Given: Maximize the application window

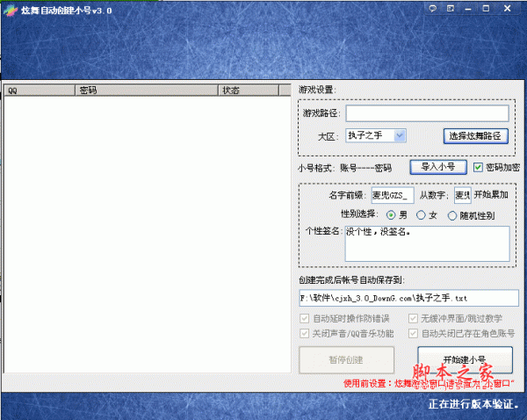Looking at the screenshot, I should 486,9.
